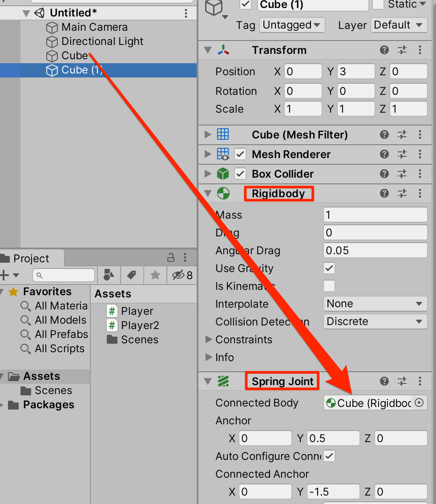
Task: Click the search-by-type icon in Project panel
Action: (109, 275)
